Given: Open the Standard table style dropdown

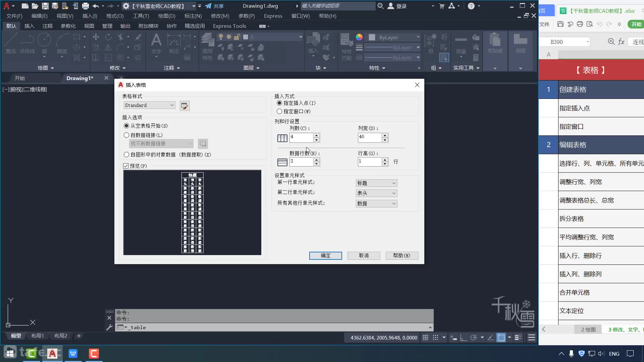Looking at the screenshot, I should point(150,105).
